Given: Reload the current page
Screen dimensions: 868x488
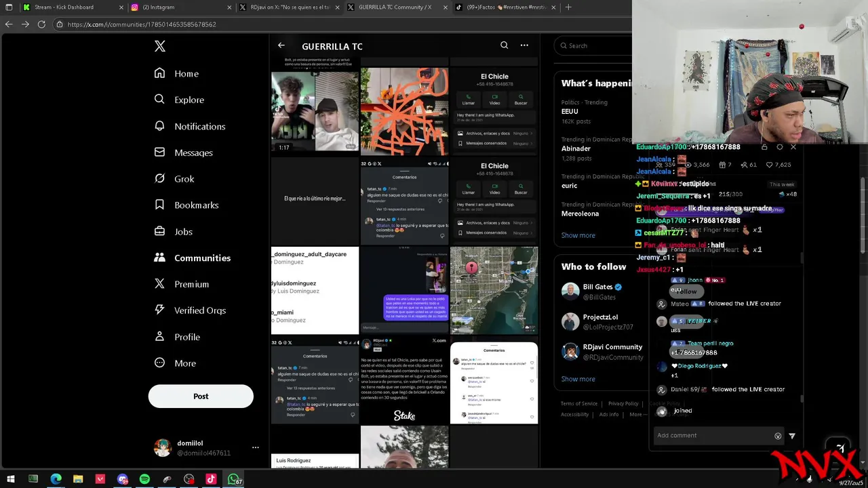Looking at the screenshot, I should (41, 24).
